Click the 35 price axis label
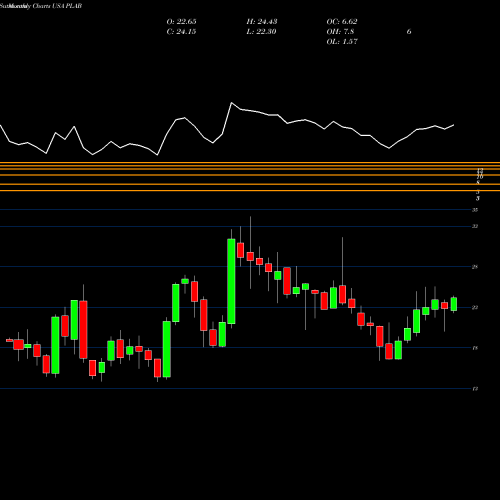This screenshot has width=500, height=500. tap(475, 210)
